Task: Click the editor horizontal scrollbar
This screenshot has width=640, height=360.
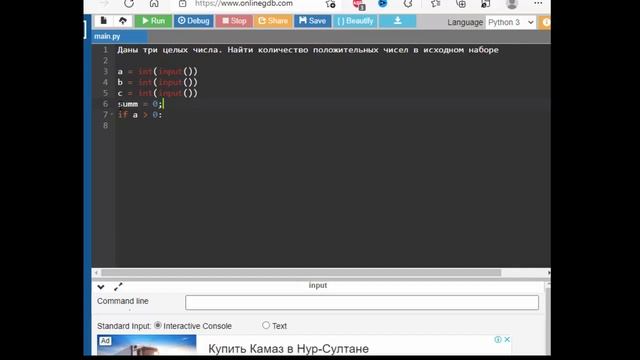Action: point(301,273)
